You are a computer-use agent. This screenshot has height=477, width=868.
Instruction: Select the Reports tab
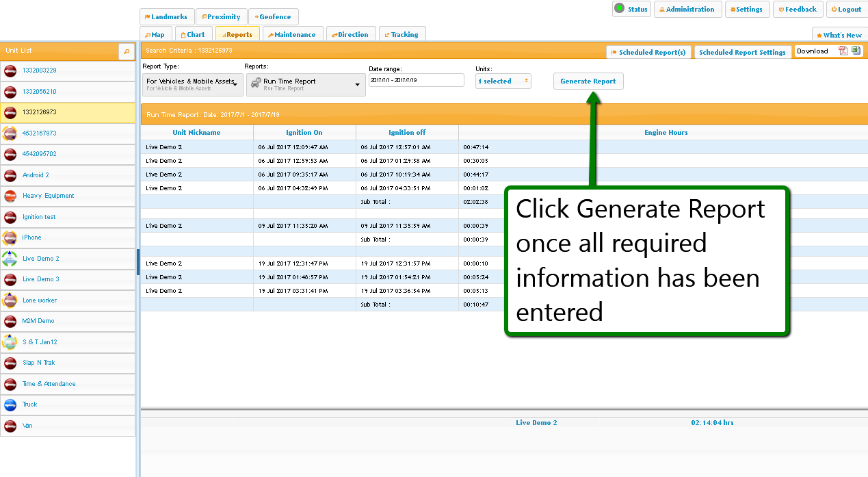coord(237,35)
